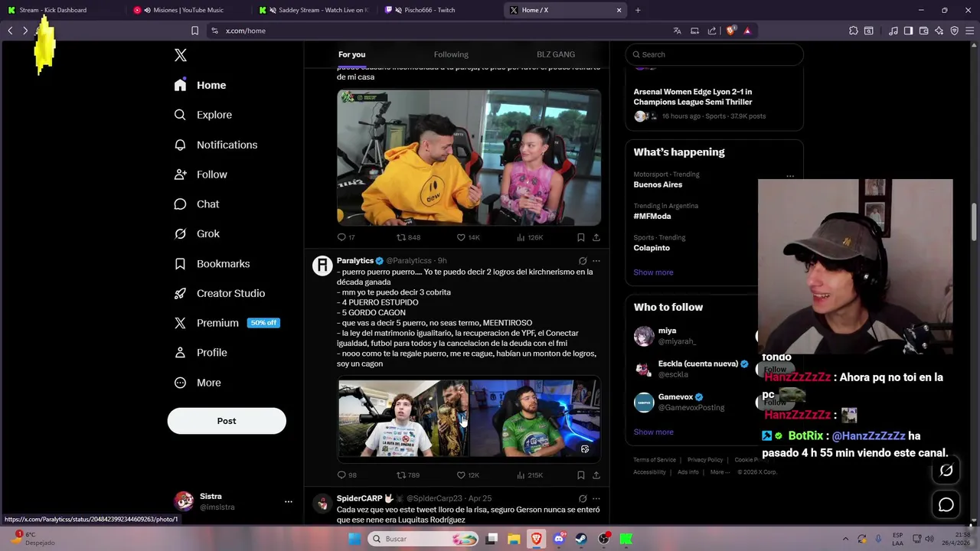
Task: Open Follow in the X sidebar
Action: pyautogui.click(x=201, y=174)
